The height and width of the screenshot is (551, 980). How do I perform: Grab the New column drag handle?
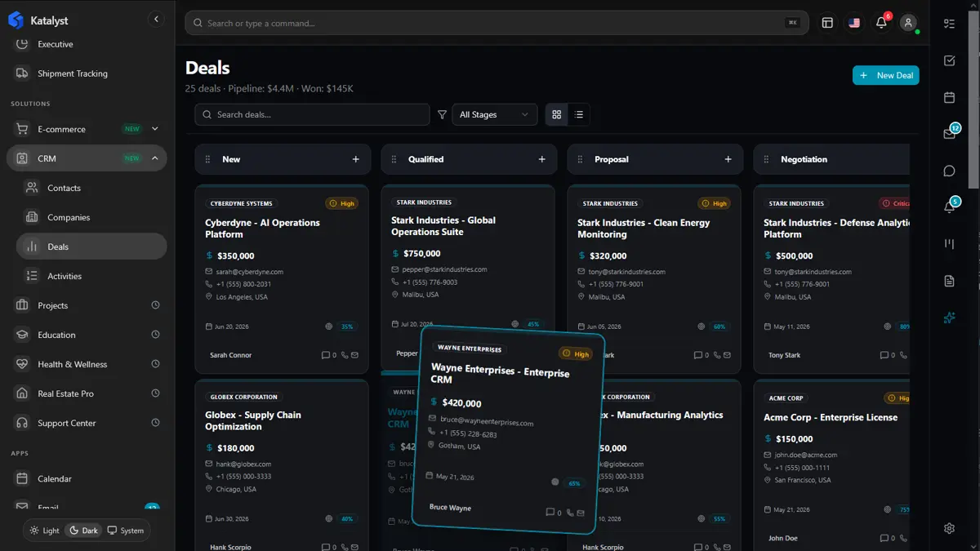(x=207, y=159)
